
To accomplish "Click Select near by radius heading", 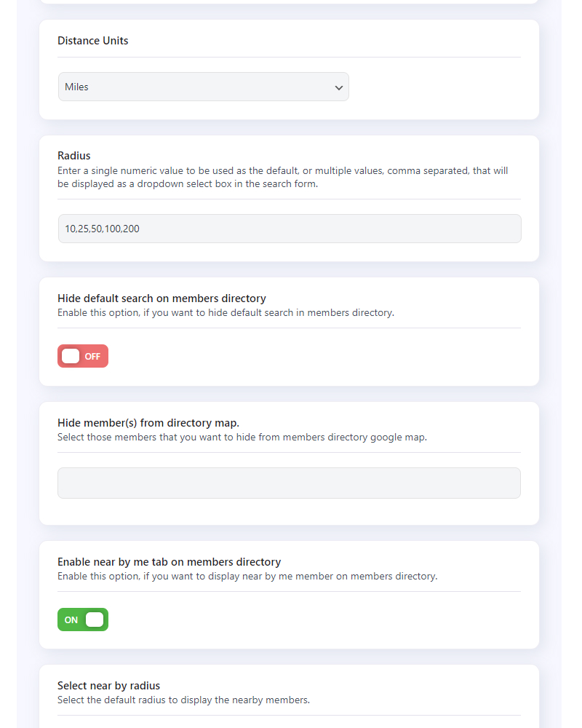I will [108, 686].
